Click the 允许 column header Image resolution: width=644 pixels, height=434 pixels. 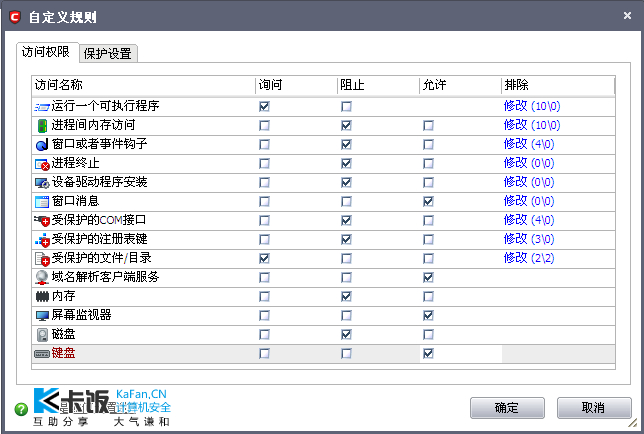coord(460,85)
